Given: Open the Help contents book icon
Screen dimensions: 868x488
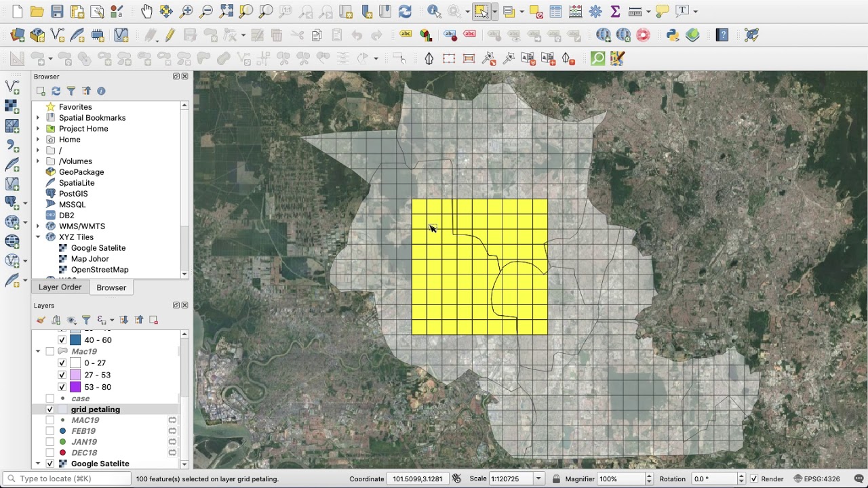Looking at the screenshot, I should coord(722,35).
